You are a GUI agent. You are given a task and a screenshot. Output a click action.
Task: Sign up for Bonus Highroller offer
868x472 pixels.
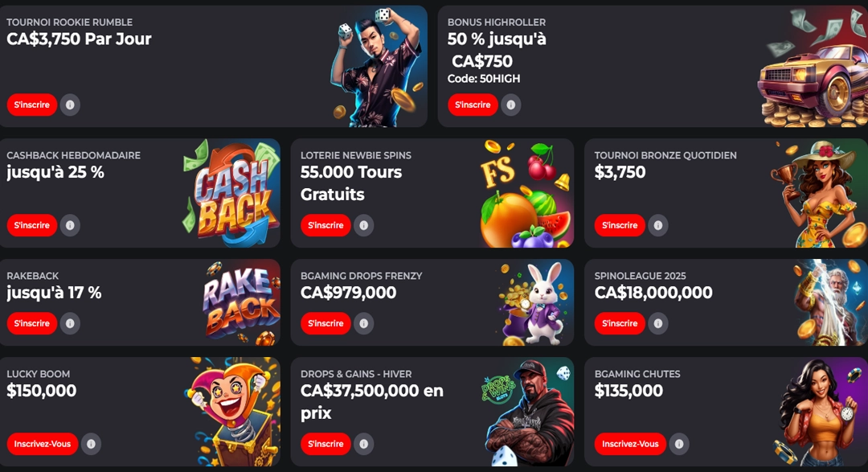(x=473, y=105)
